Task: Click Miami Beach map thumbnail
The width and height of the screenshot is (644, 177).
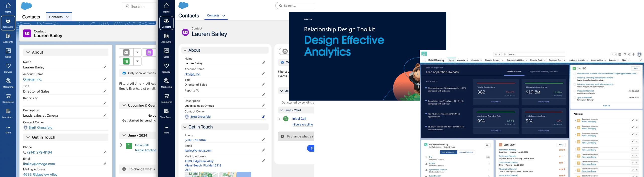Action: [218, 174]
